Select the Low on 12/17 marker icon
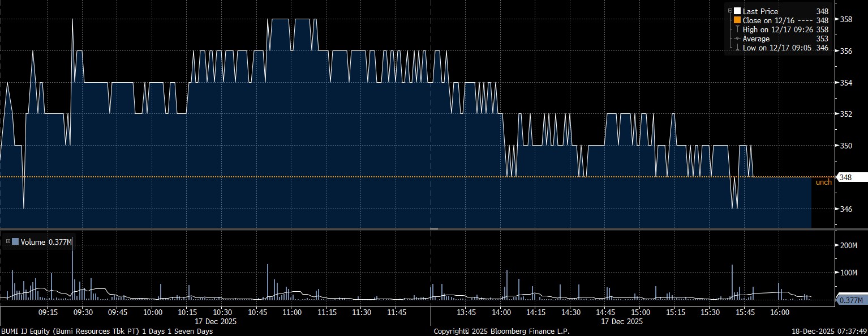 737,48
